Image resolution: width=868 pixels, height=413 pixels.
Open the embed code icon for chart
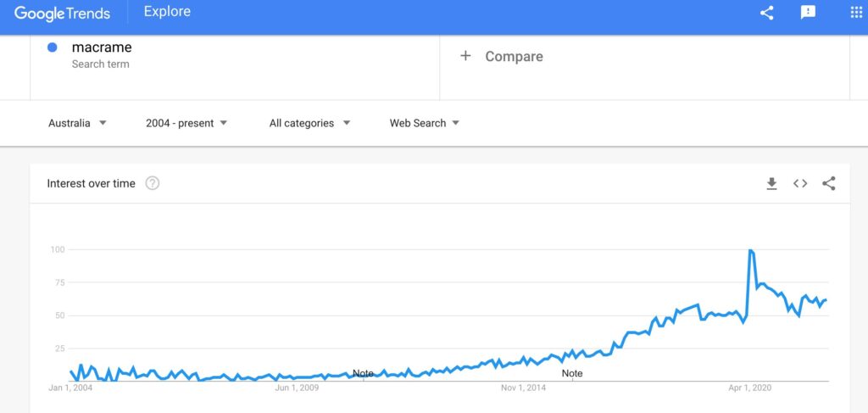click(800, 184)
